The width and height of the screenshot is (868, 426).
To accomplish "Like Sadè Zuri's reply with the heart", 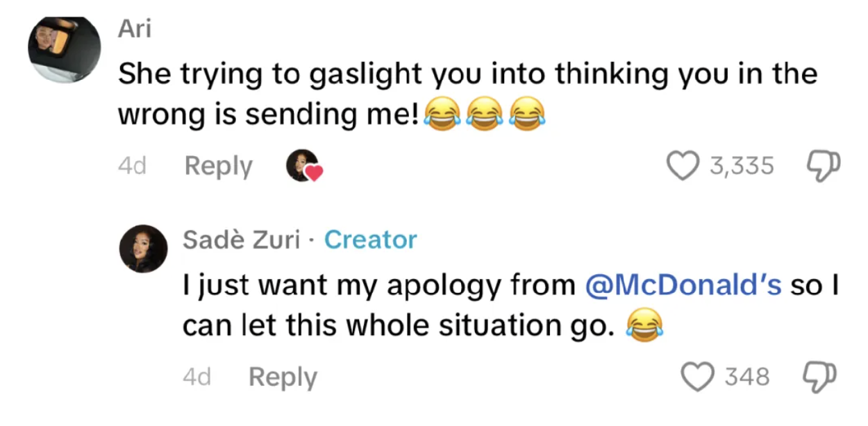I will (x=699, y=377).
